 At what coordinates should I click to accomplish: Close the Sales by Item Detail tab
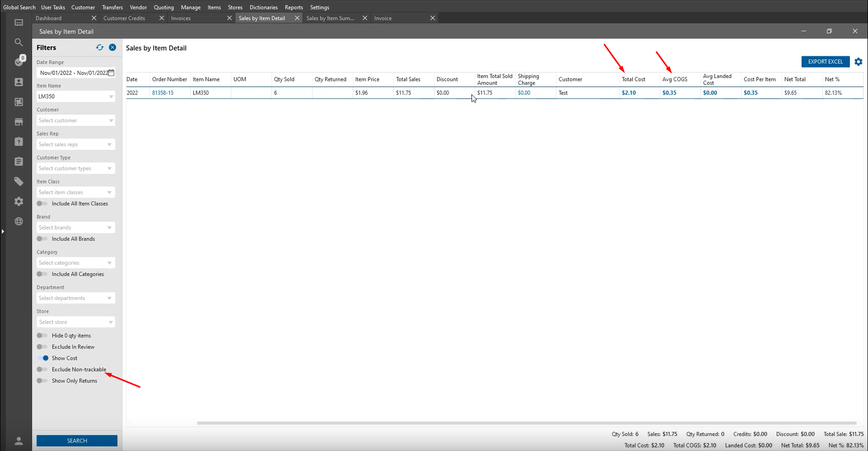click(297, 18)
